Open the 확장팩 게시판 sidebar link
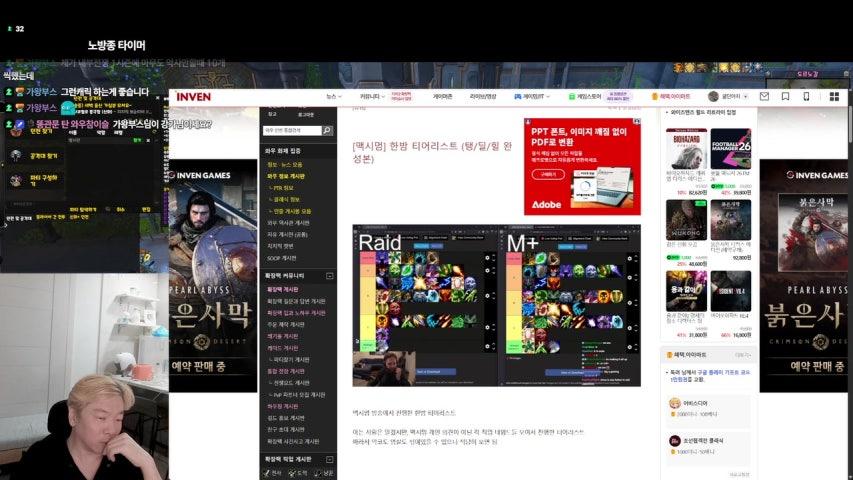The height and width of the screenshot is (480, 853). (282, 290)
